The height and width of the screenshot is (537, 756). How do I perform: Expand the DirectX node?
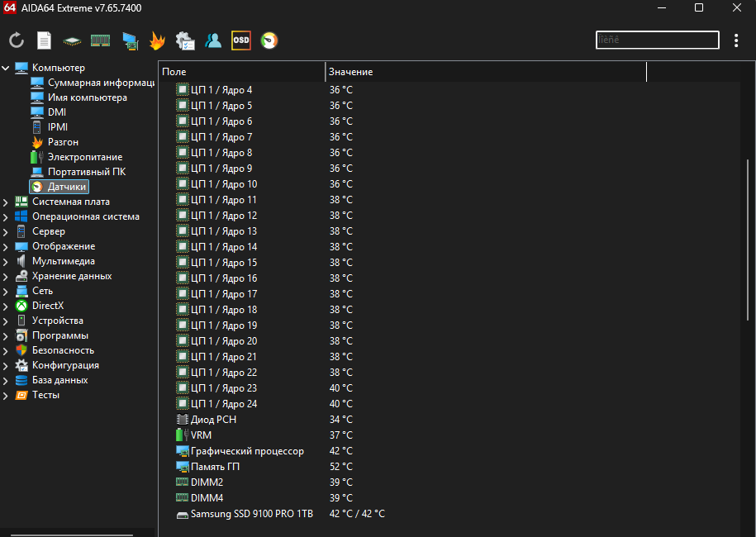coord(6,307)
